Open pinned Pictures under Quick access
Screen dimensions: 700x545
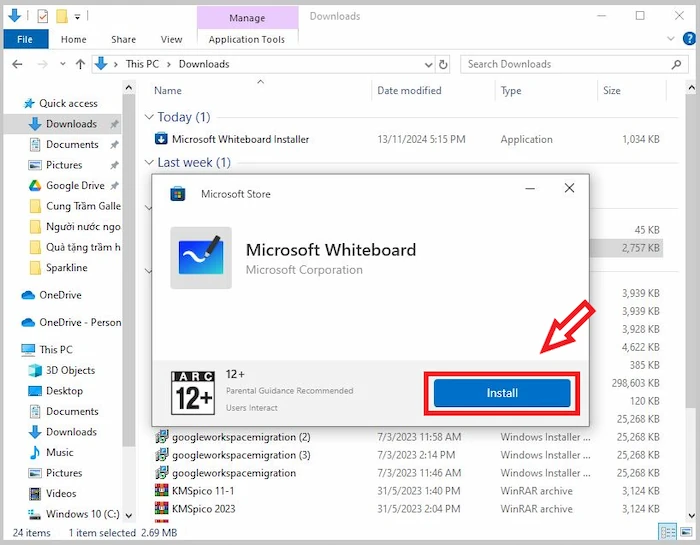[64, 165]
